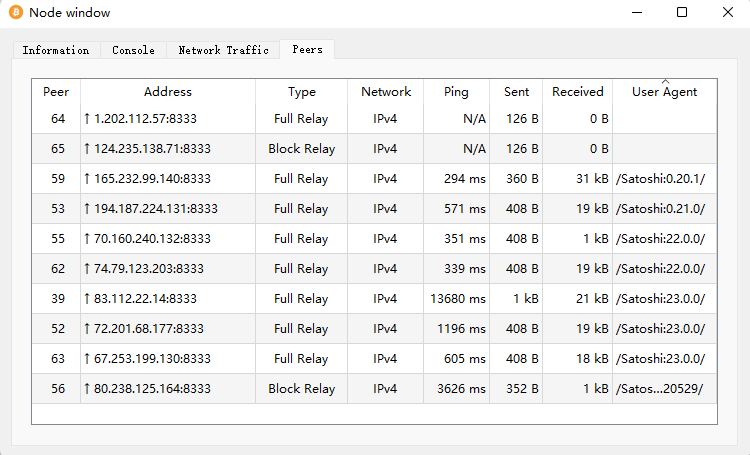Click peer number 53 cell

[x=57, y=209]
